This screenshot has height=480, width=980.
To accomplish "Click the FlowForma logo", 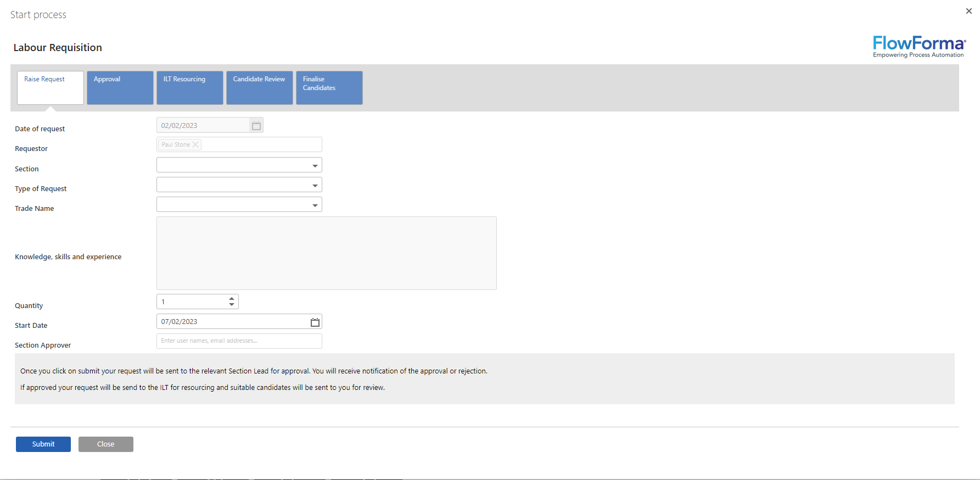I will coord(919,47).
